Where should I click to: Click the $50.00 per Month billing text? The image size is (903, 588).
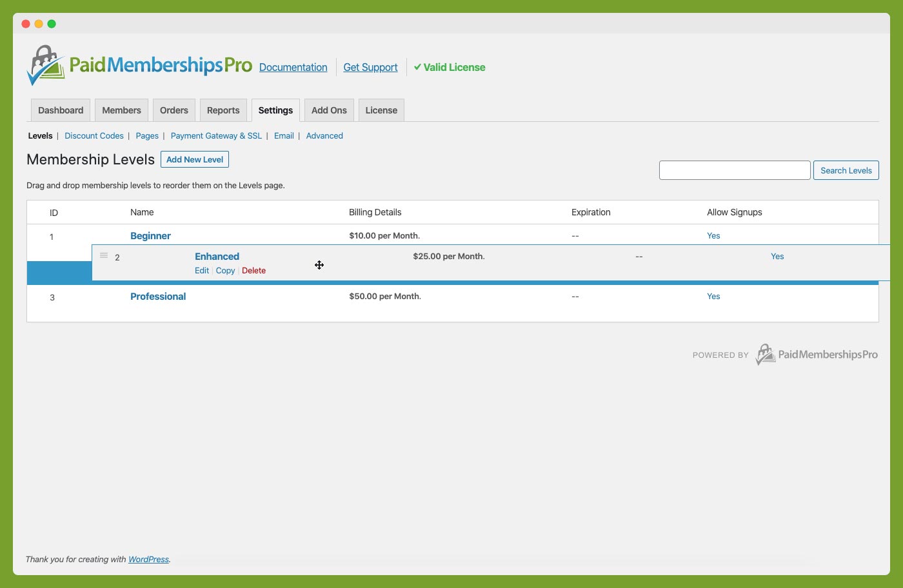pos(385,297)
